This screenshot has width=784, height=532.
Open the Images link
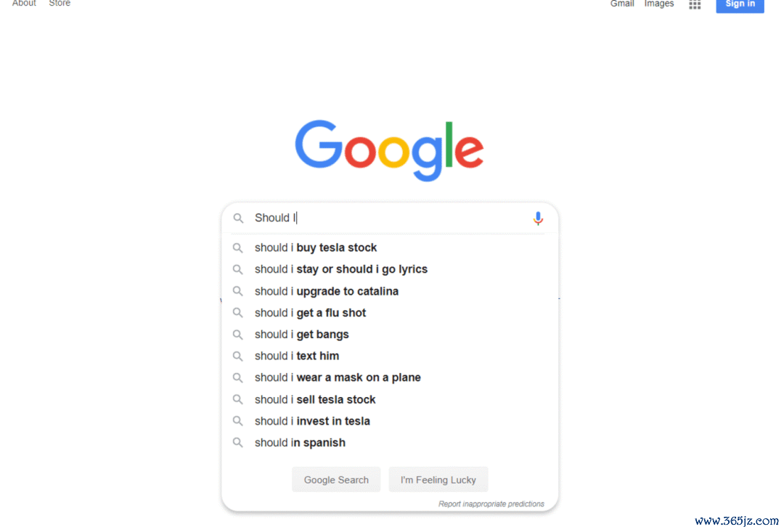click(x=659, y=4)
